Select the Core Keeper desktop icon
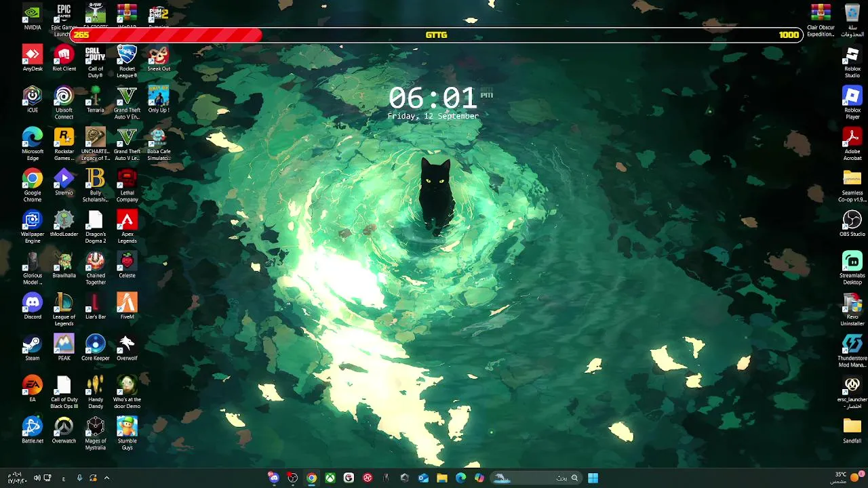Viewport: 868px width, 488px height. coord(96,348)
